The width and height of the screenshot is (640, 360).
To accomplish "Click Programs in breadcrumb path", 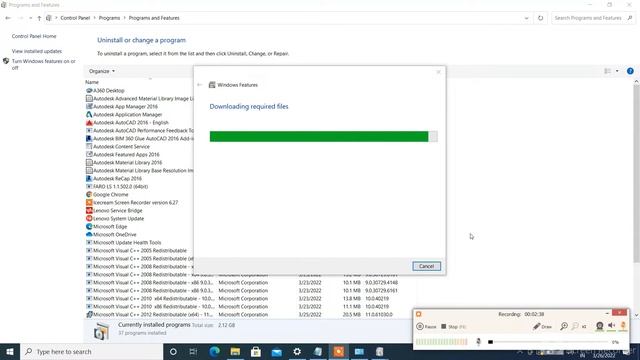I will point(109,18).
